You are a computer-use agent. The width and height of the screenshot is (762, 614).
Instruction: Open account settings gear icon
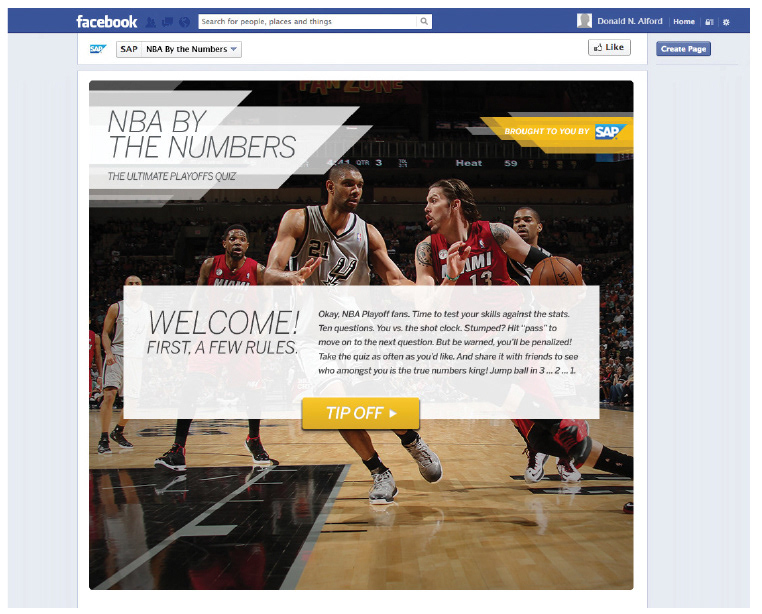tap(726, 22)
